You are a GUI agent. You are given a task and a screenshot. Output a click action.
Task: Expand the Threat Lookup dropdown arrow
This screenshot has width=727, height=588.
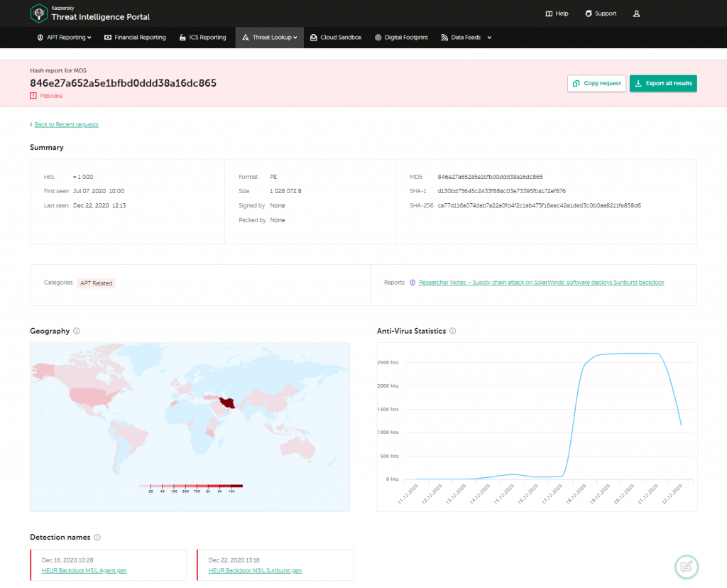(x=295, y=38)
